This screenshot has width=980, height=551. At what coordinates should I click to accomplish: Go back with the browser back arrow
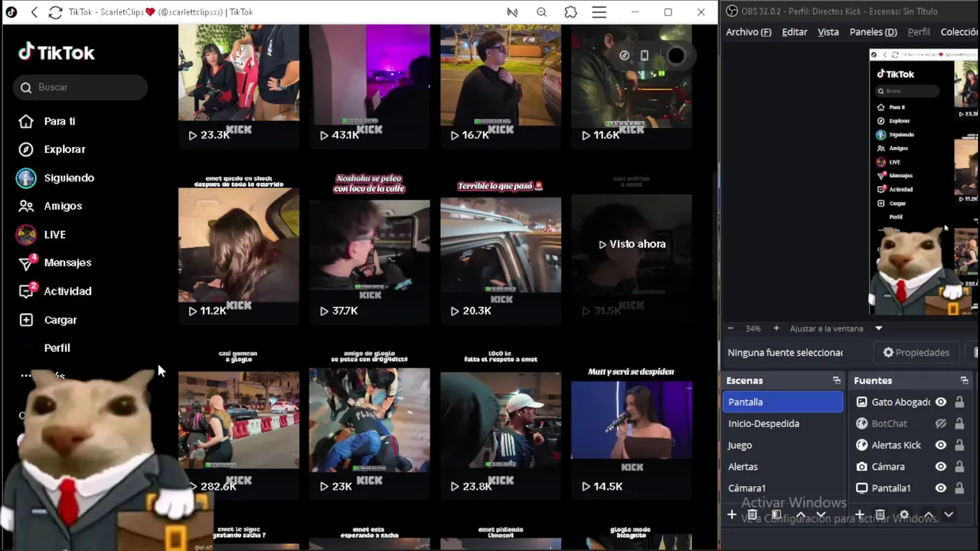(34, 12)
